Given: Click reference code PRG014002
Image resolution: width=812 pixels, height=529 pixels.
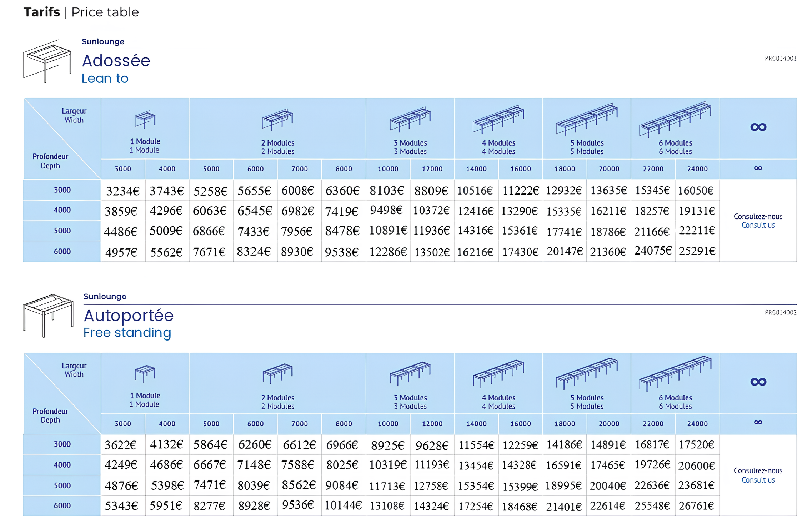Looking at the screenshot, I should pos(781,313).
